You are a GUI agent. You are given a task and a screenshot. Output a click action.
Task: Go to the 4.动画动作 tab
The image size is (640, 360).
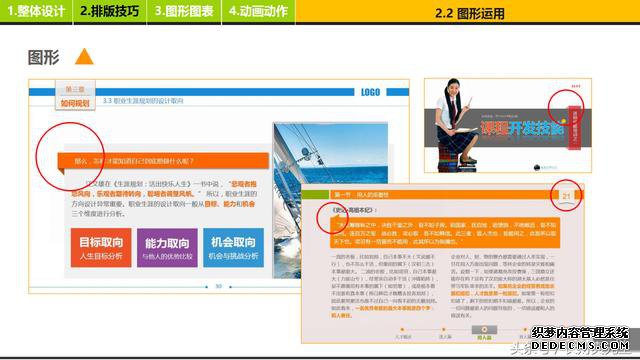[x=258, y=11]
